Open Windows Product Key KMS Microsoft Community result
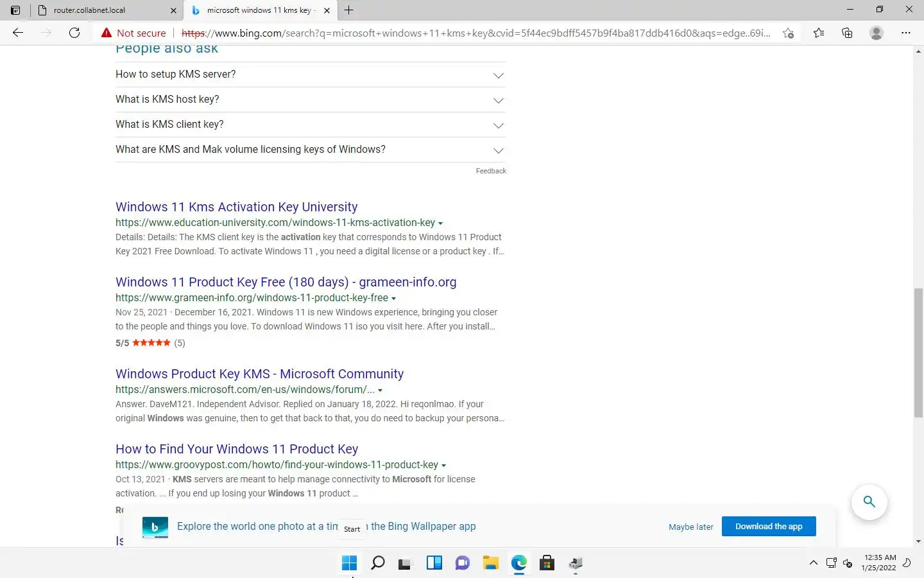This screenshot has height=578, width=924. (259, 374)
